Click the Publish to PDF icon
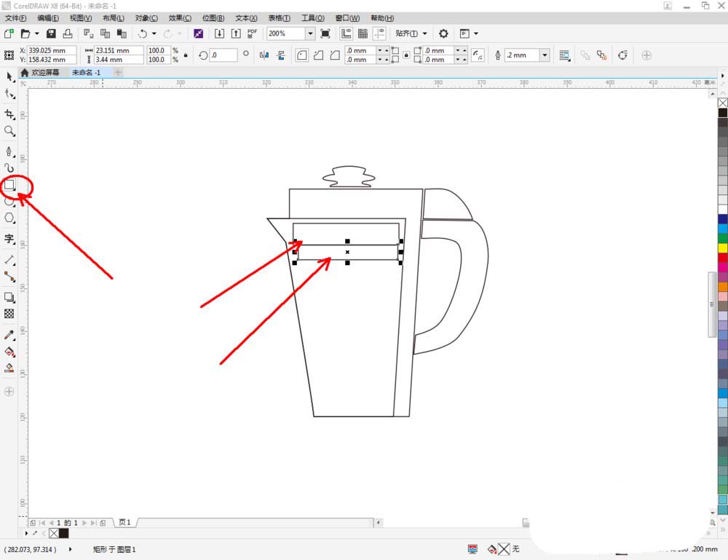Viewport: 728px width, 560px height. 252,33
